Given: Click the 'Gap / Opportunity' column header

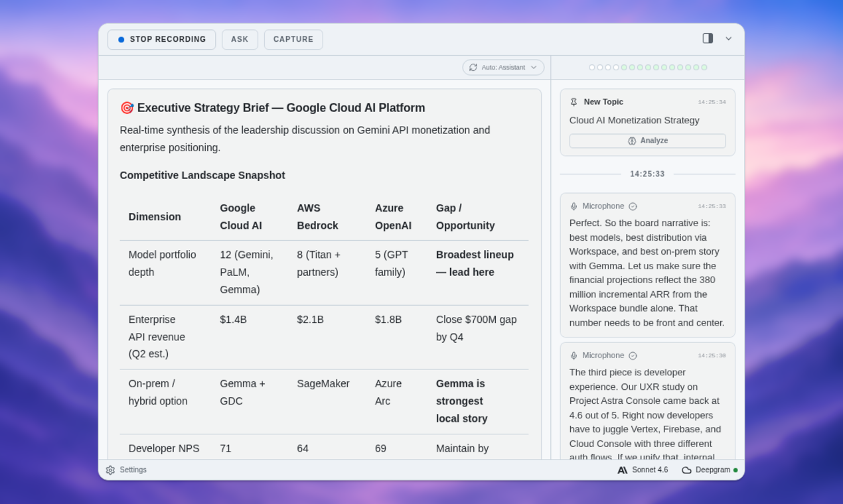Looking at the screenshot, I should 465,217.
